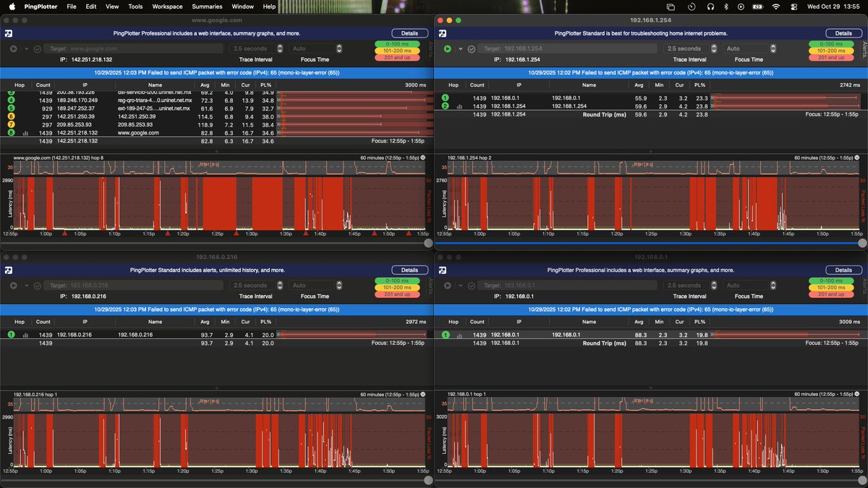Click the play button in the 192.168.0.1 window
This screenshot has height=488, width=868.
point(448,286)
